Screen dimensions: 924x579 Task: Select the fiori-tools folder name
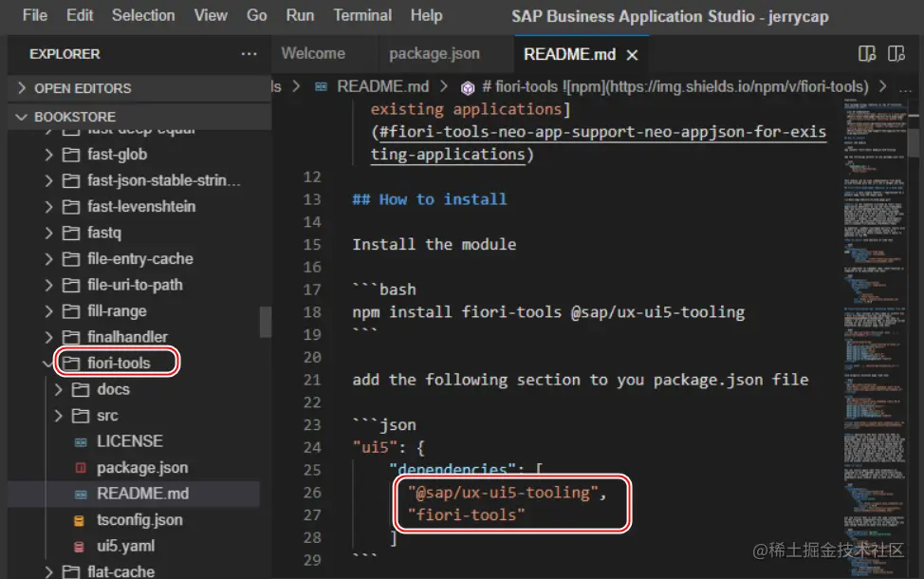pos(119,364)
